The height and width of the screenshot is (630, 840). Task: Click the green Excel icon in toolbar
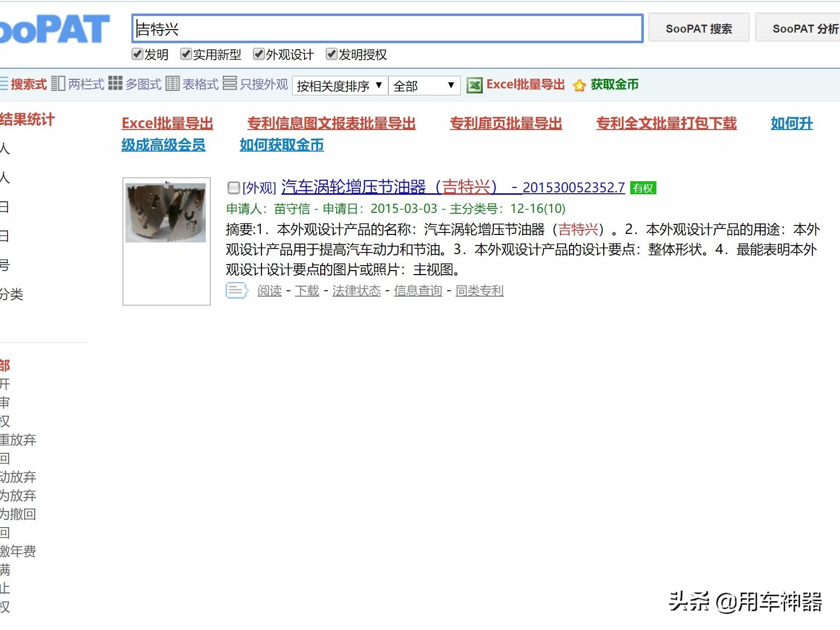pyautogui.click(x=474, y=85)
